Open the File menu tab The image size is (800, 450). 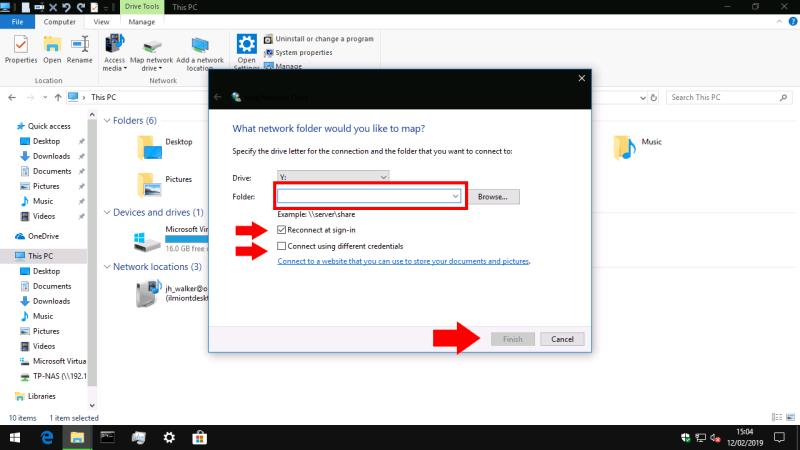tap(17, 22)
